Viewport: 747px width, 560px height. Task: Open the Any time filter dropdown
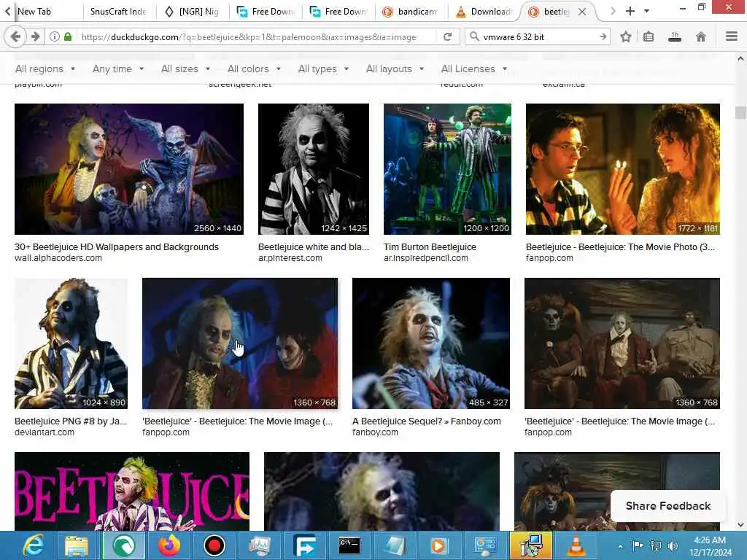(x=118, y=69)
